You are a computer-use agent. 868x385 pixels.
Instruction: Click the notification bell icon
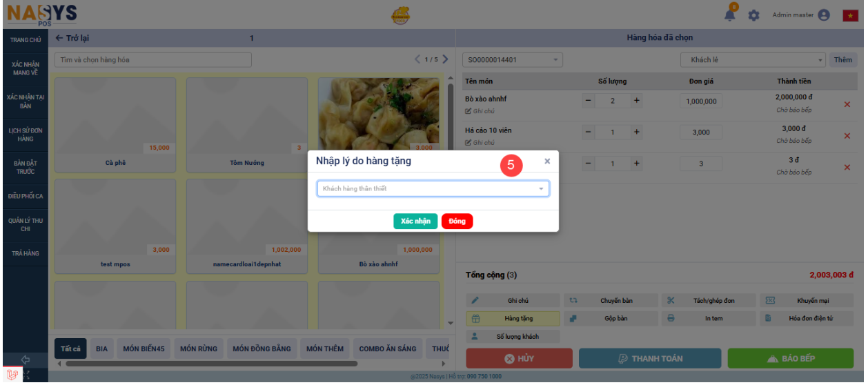pos(730,16)
